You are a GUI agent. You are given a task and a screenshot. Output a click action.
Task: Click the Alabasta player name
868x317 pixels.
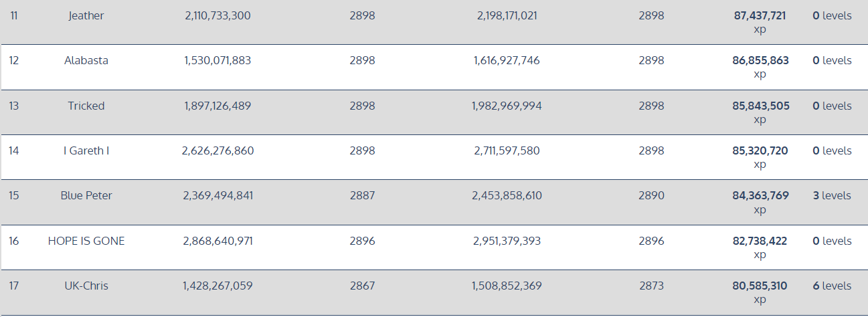86,60
